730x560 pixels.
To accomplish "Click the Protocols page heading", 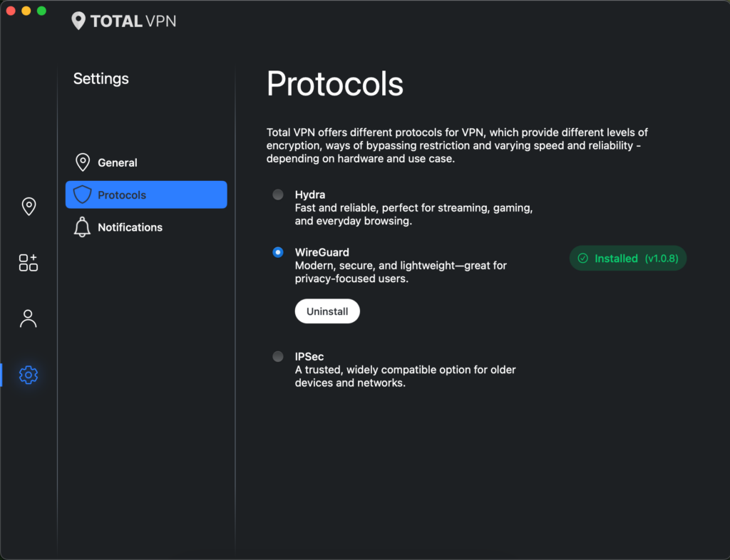I will tap(335, 84).
